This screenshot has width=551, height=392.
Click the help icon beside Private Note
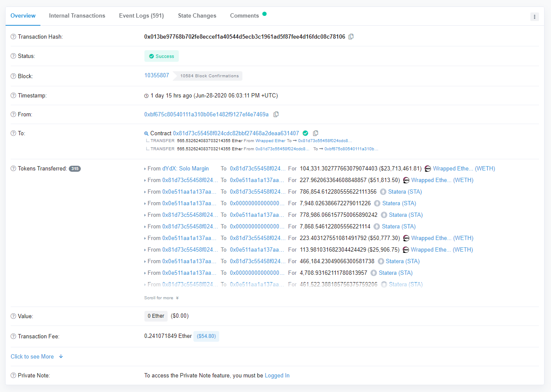tap(13, 376)
